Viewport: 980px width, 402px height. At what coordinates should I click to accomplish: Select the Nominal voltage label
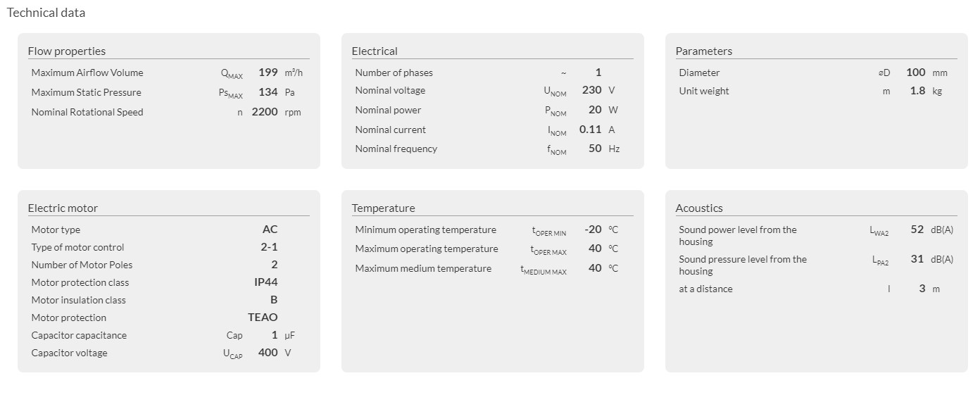(390, 90)
